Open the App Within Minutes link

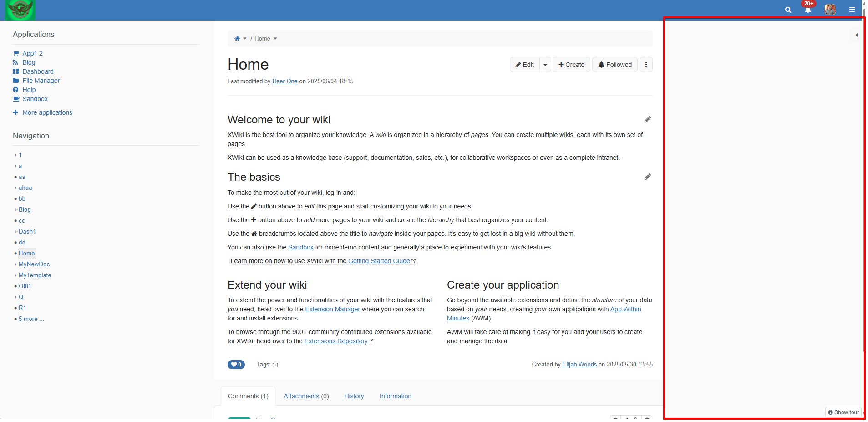(x=625, y=310)
